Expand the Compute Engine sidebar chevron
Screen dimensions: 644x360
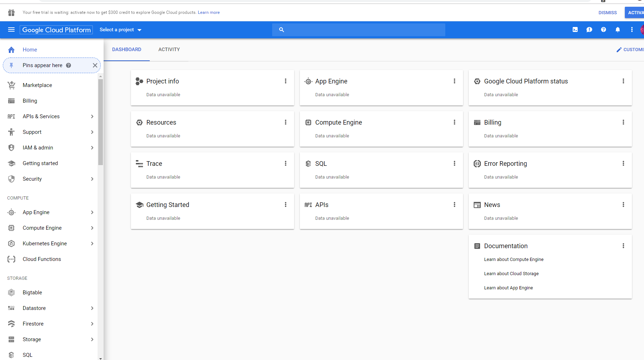coord(92,228)
